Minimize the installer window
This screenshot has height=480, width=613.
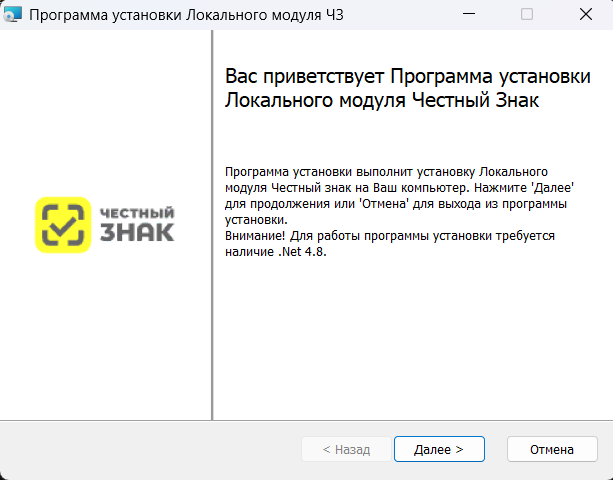(468, 14)
